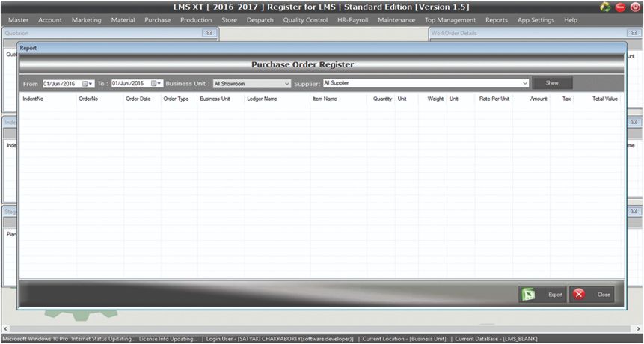The width and height of the screenshot is (644, 344).
Task: Close the WorkOrder Details window
Action: 634,33
